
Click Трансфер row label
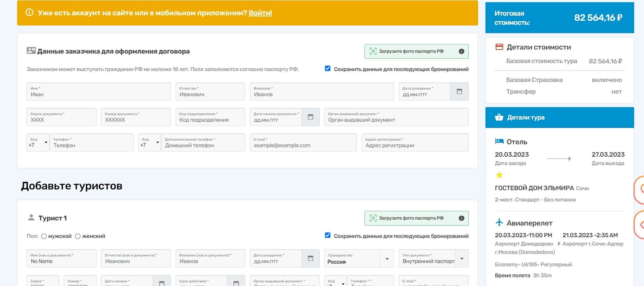[x=521, y=91]
